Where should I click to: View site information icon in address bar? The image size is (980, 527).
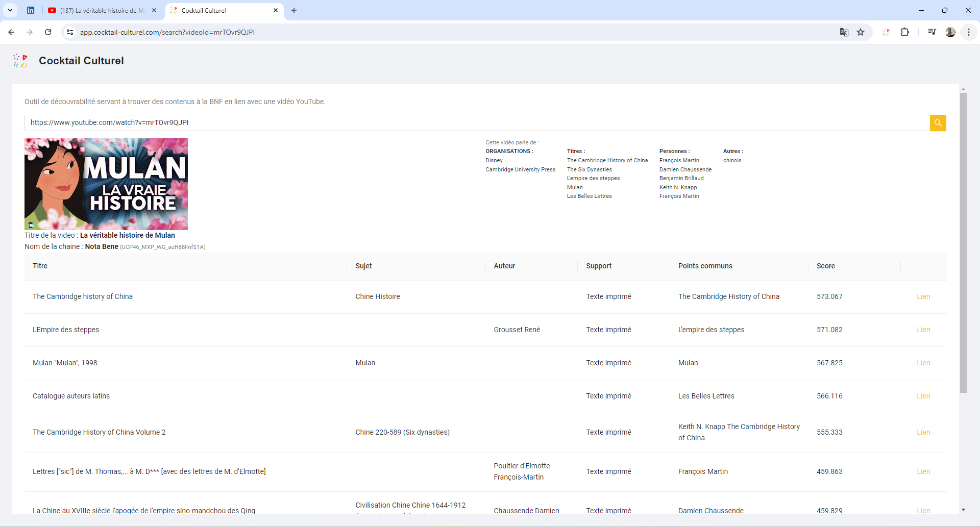click(70, 32)
